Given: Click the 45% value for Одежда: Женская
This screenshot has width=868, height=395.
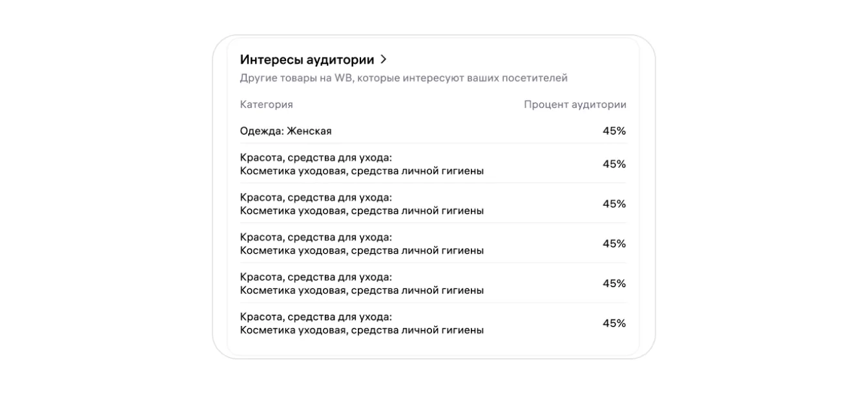Looking at the screenshot, I should pos(614,131).
